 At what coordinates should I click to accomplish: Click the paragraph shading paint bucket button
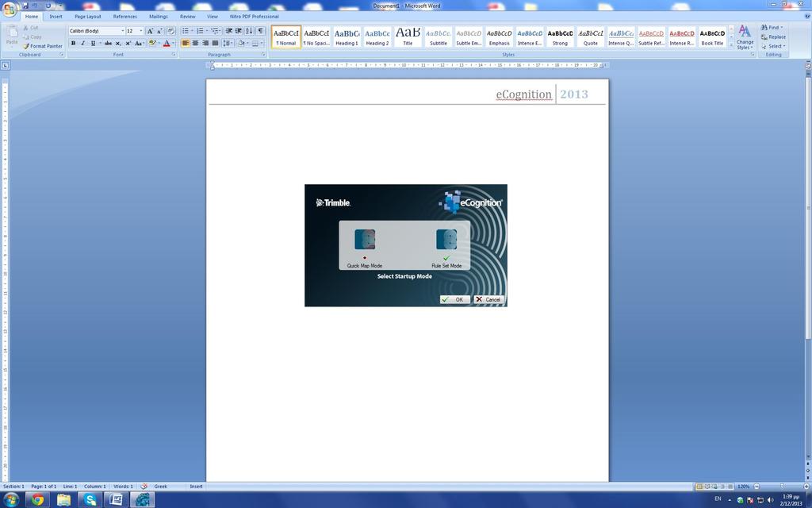click(241, 44)
